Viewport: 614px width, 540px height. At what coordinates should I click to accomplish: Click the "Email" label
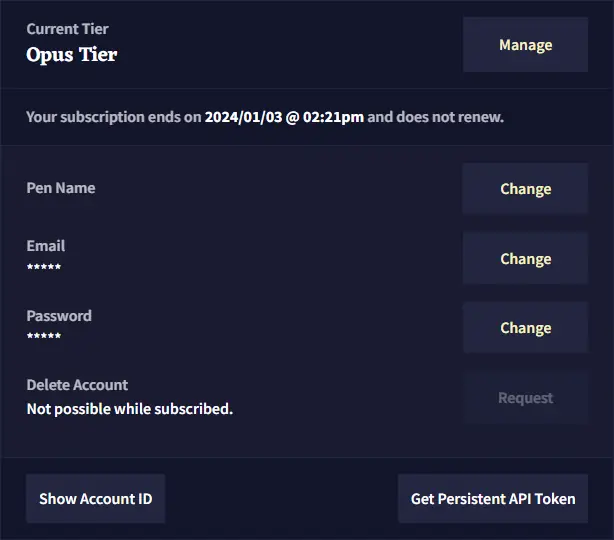(x=46, y=246)
